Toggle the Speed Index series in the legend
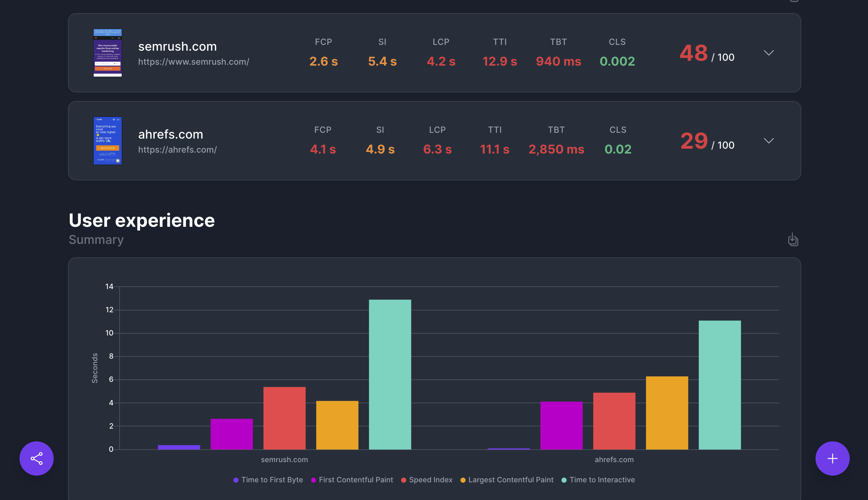This screenshot has height=500, width=868. pyautogui.click(x=426, y=480)
